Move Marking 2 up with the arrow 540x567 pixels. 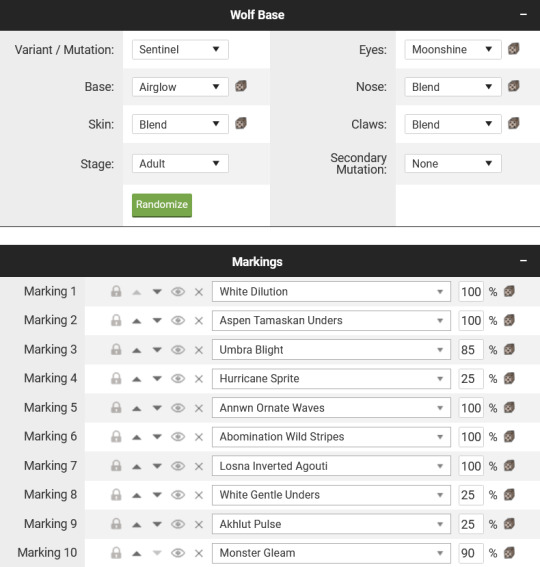click(x=136, y=321)
